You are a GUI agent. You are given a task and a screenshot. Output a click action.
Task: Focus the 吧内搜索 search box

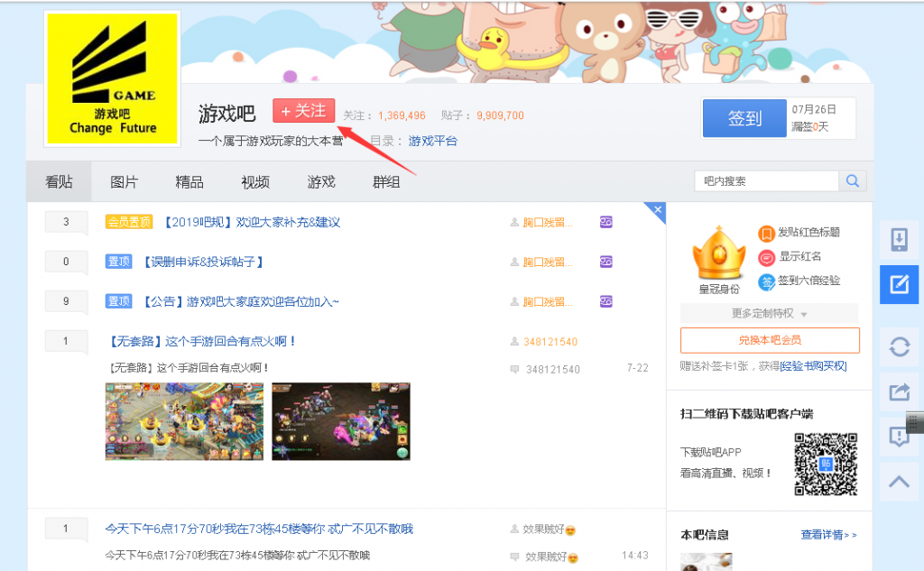[x=766, y=181]
